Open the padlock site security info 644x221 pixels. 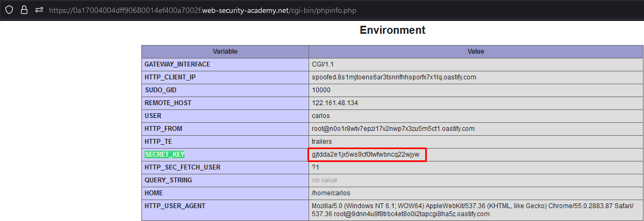24,10
